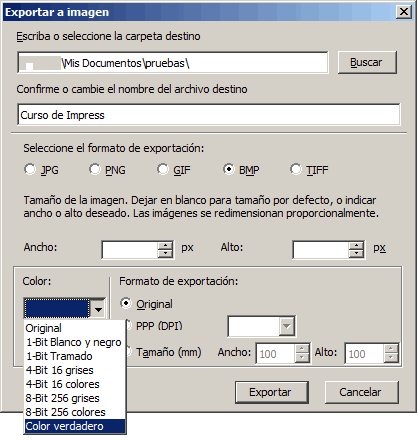This screenshot has width=417, height=441.
Task: Increase the Ancho mm spinner value
Action: [x=302, y=349]
